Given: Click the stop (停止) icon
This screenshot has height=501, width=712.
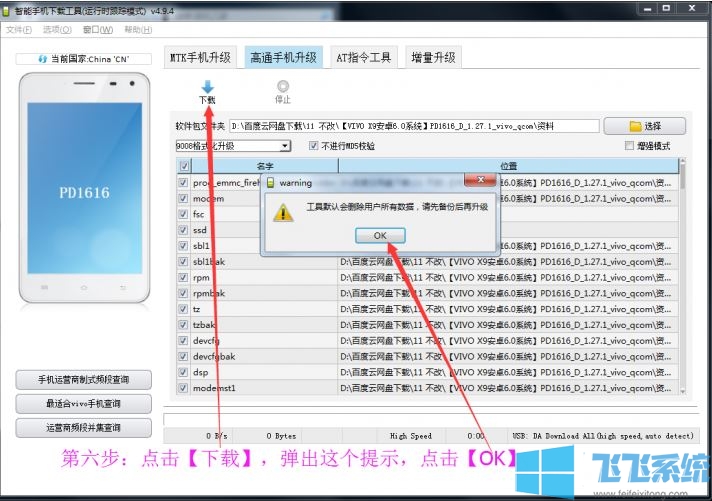Looking at the screenshot, I should (x=283, y=86).
